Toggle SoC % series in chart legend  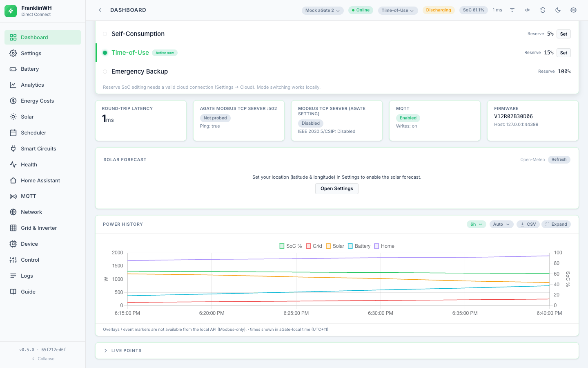click(x=291, y=246)
